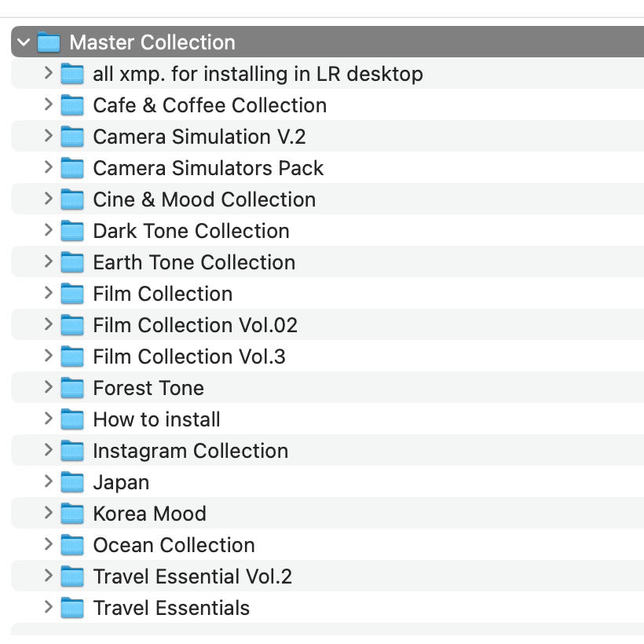Expand Instagram Collection chevron
The height and width of the screenshot is (644, 644).
click(49, 450)
